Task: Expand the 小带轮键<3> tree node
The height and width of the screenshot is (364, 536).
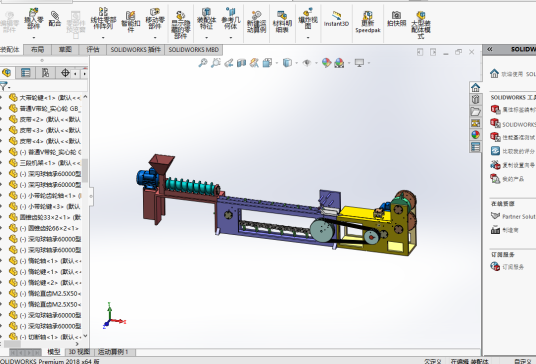Action: pyautogui.click(x=2, y=206)
